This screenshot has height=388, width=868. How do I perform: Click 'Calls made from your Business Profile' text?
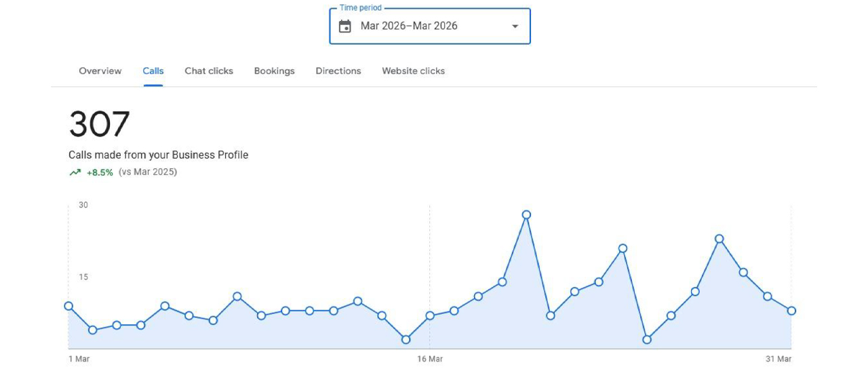[x=159, y=155]
